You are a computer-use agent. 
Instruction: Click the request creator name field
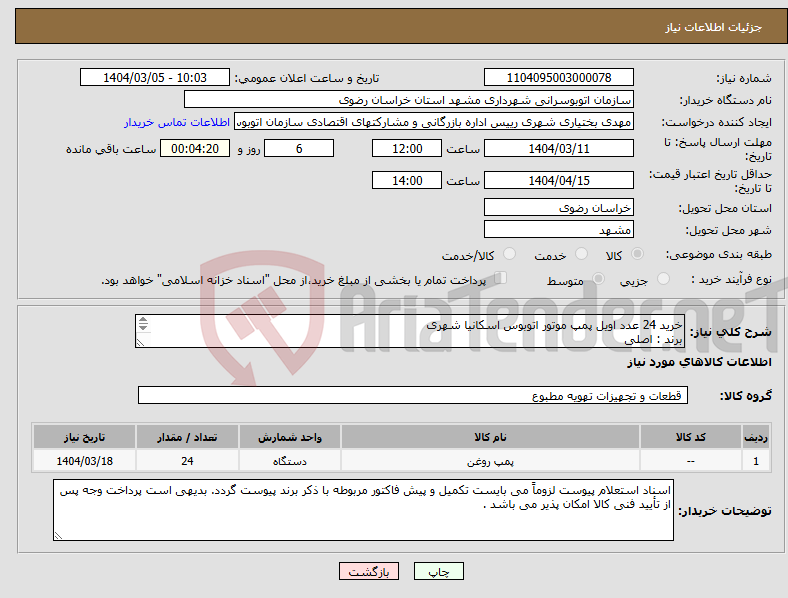[434, 122]
